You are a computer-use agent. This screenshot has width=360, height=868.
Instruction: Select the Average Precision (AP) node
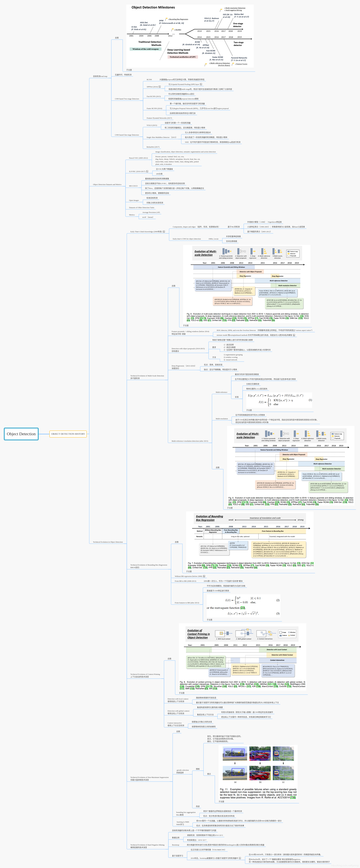151,212
